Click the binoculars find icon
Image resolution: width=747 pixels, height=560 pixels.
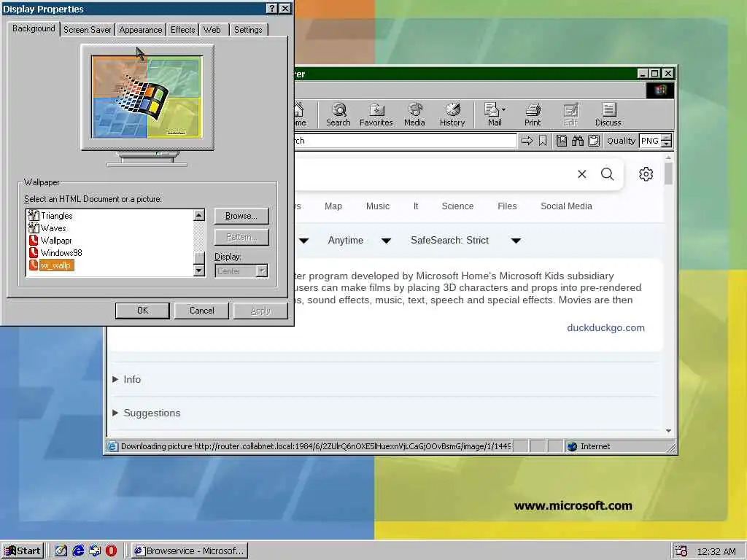point(578,141)
